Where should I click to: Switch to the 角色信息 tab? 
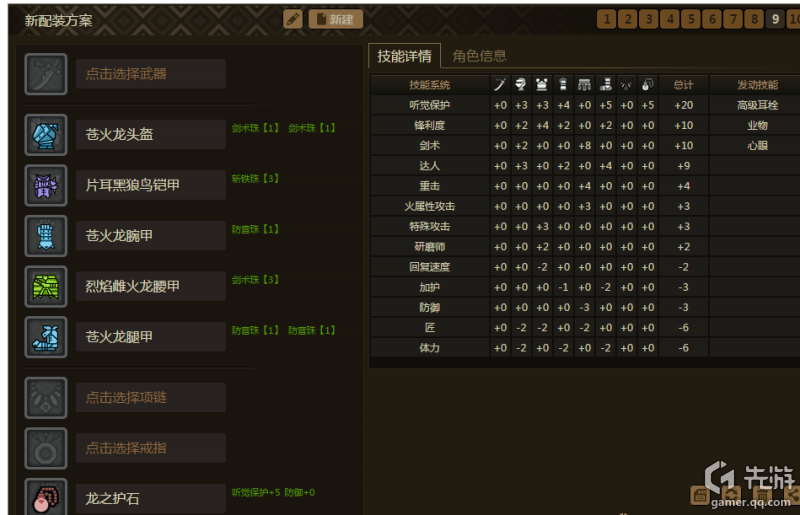point(479,56)
